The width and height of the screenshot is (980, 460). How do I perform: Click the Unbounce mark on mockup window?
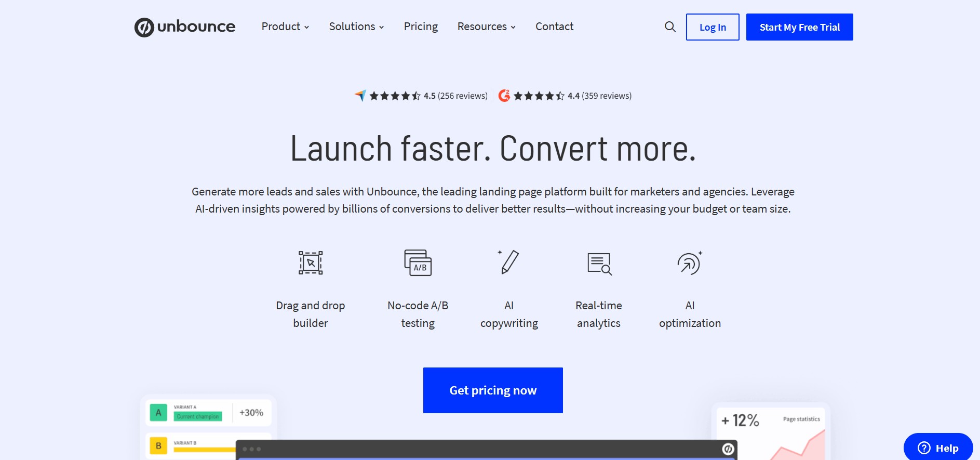click(x=728, y=449)
